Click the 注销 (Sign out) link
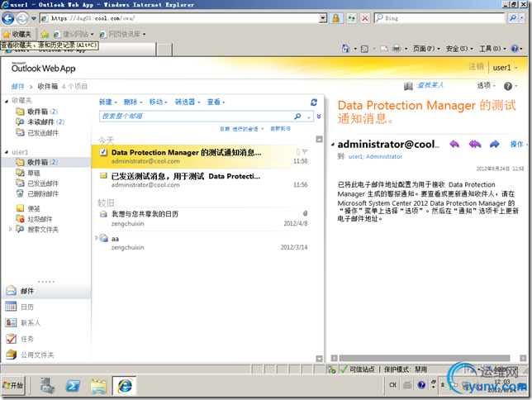Image resolution: width=532 pixels, height=400 pixels. [x=476, y=67]
